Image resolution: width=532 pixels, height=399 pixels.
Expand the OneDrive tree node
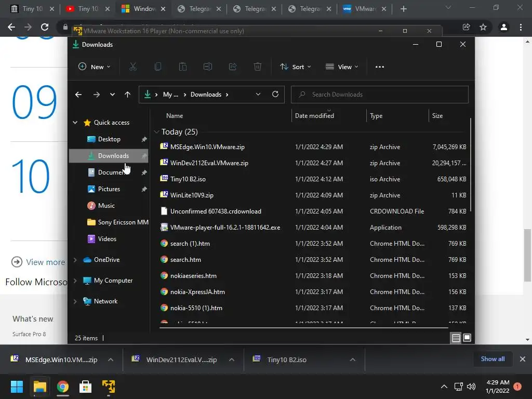tap(75, 260)
